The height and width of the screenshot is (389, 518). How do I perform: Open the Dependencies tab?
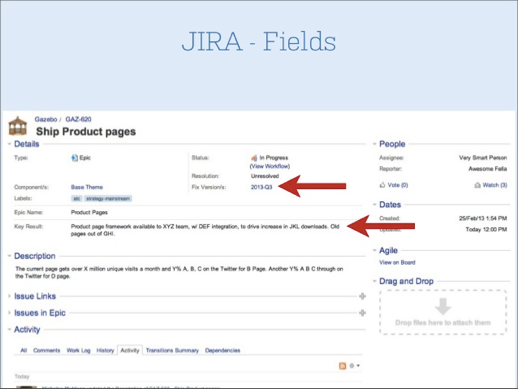[x=223, y=350]
